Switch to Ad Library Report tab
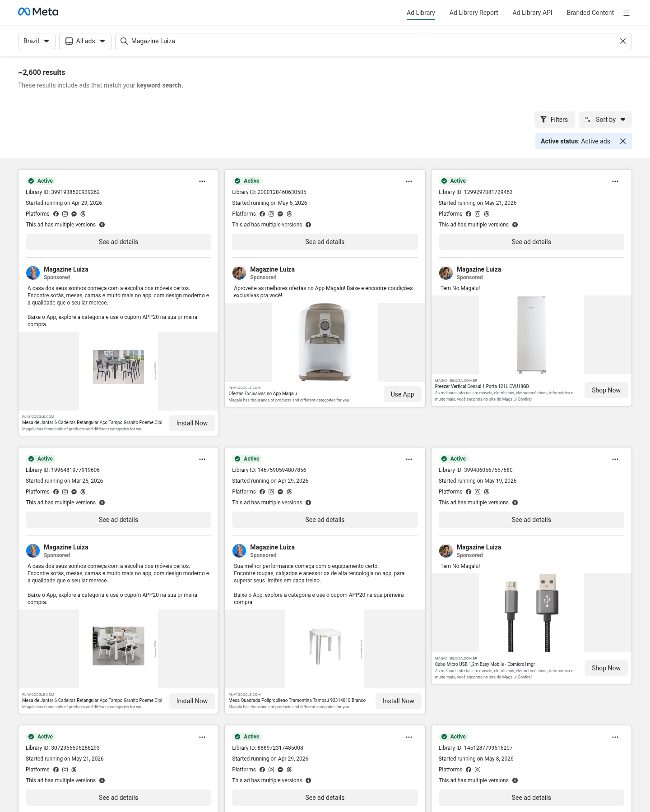The height and width of the screenshot is (812, 650). pos(474,13)
